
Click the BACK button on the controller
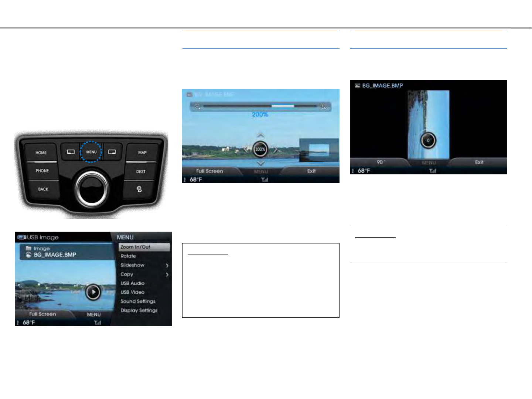pyautogui.click(x=43, y=189)
